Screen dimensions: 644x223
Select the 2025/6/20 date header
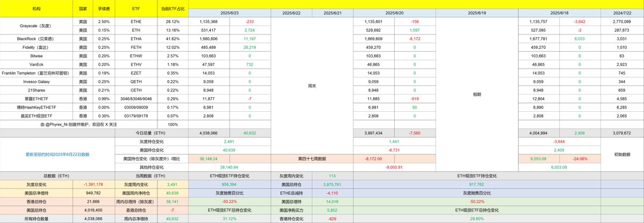[394, 13]
